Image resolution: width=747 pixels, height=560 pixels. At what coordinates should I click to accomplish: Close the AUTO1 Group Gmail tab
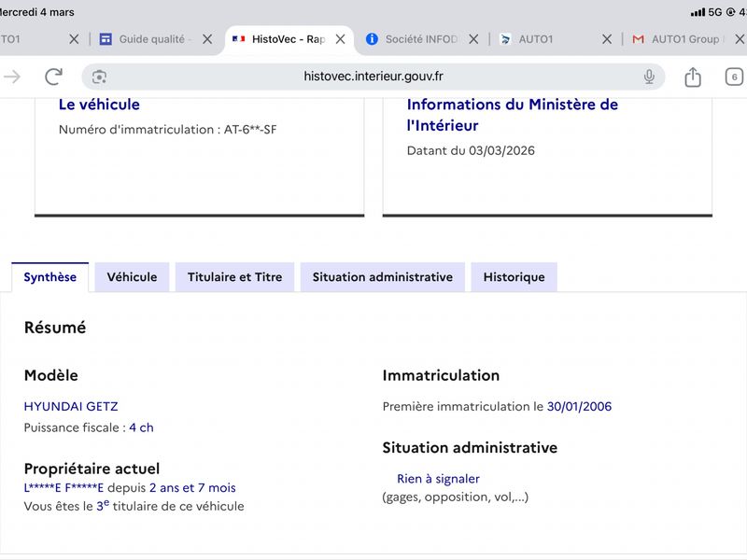[740, 39]
